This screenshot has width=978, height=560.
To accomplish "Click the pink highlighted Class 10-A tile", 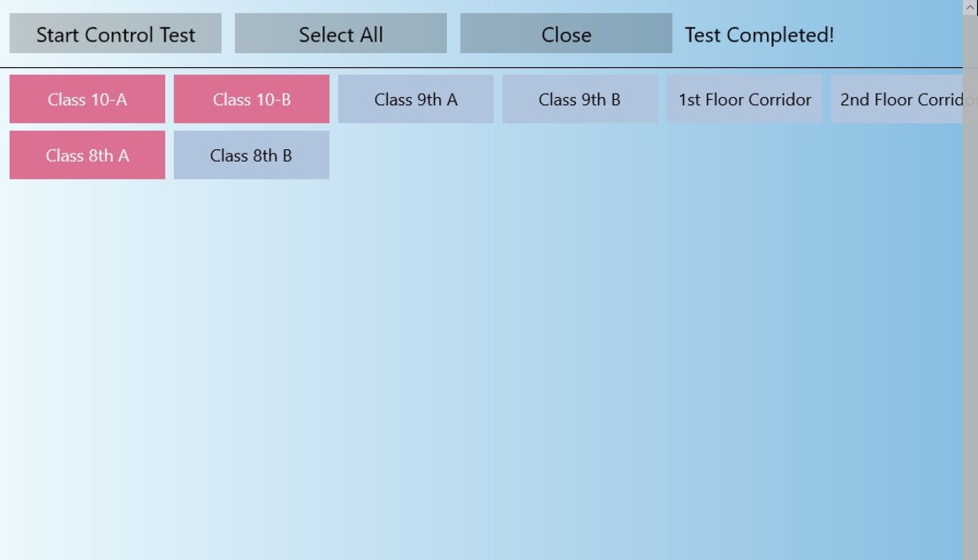I will [x=87, y=99].
